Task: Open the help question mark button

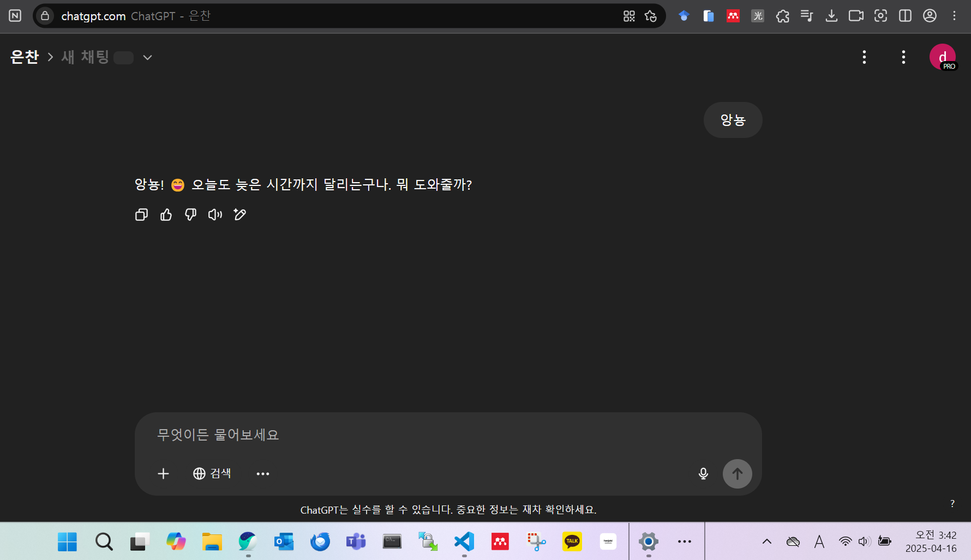Action: pyautogui.click(x=952, y=503)
